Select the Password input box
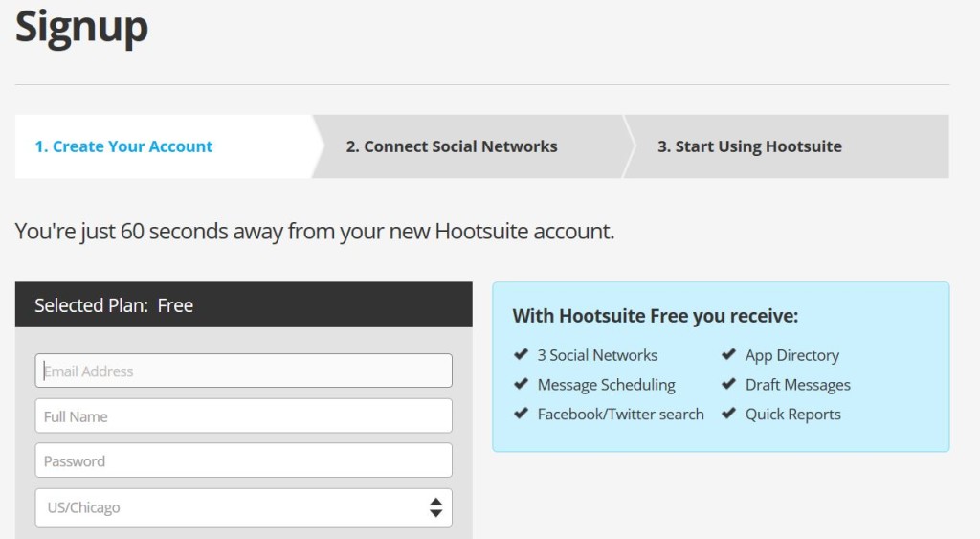 (x=243, y=460)
